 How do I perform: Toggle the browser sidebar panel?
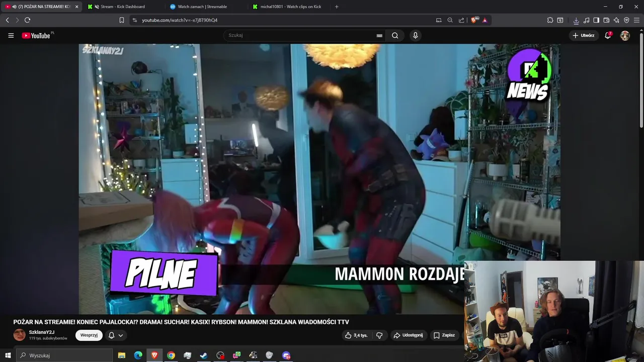596,20
